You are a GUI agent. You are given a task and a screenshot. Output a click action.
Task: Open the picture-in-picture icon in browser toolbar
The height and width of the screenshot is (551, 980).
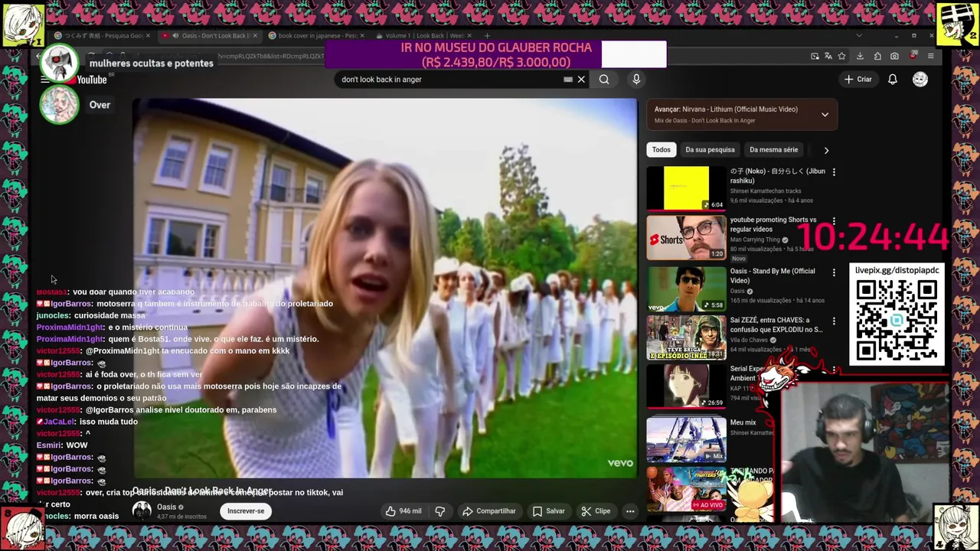815,56
